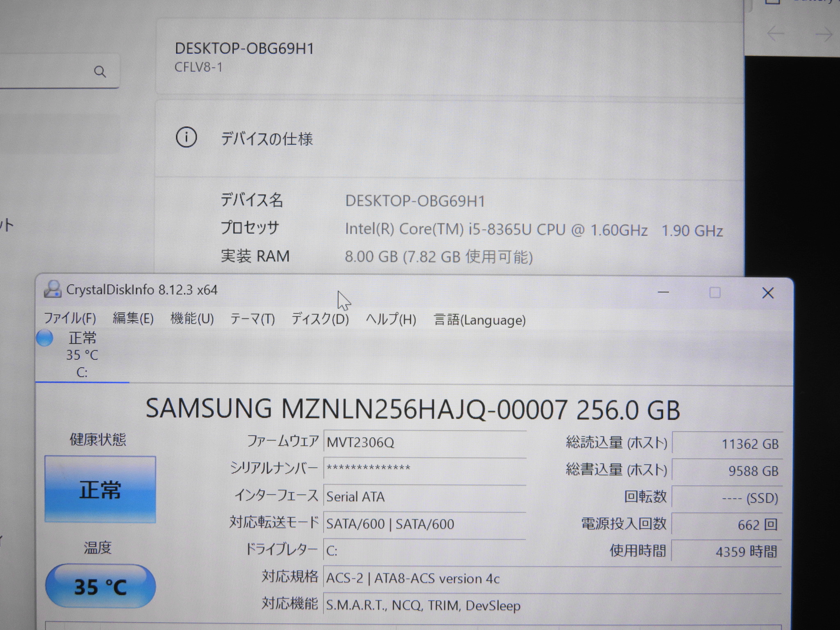Click the power on hours 4359 時間

click(x=727, y=552)
